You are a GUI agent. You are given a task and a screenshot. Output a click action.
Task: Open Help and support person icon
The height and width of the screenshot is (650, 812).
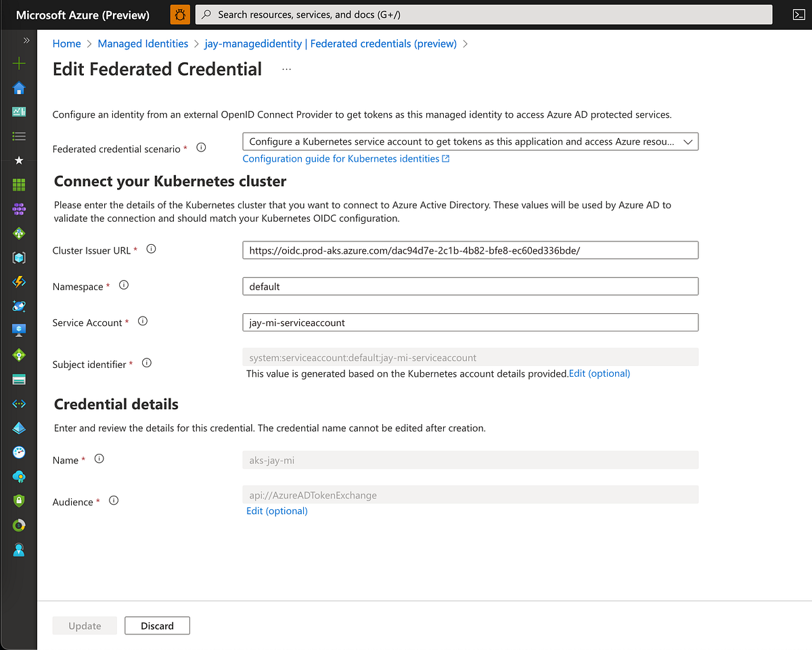point(18,549)
